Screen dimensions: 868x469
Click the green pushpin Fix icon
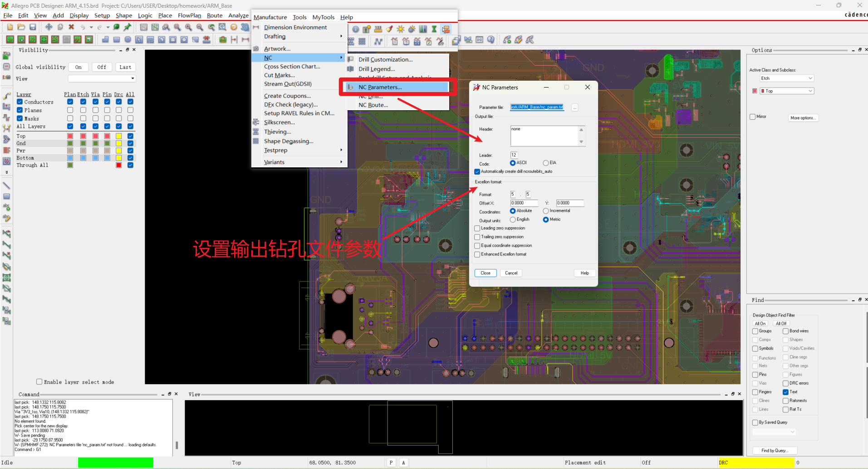(x=128, y=27)
